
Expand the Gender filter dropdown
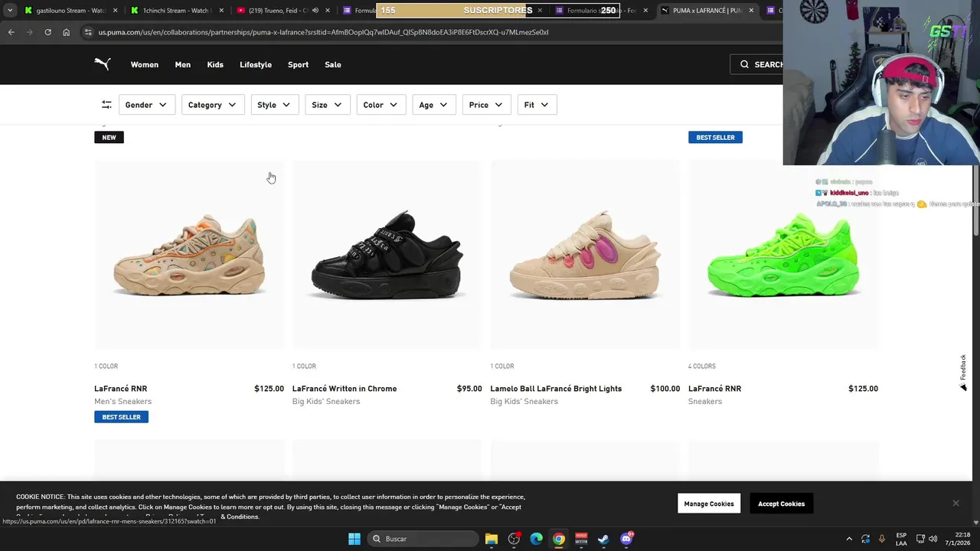(x=145, y=105)
